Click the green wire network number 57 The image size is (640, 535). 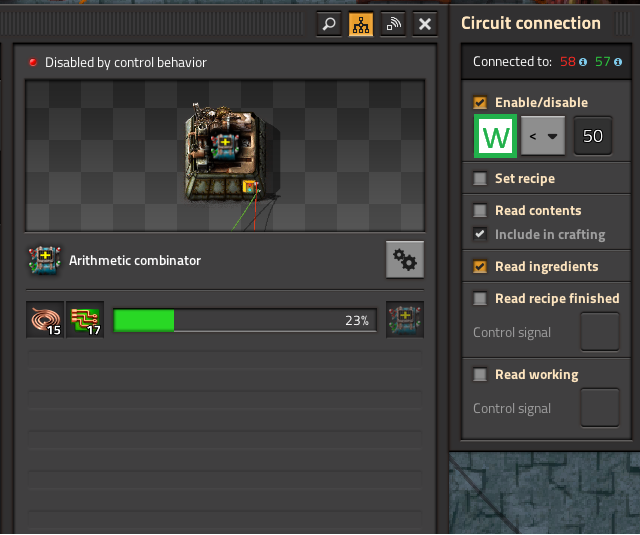coord(602,62)
